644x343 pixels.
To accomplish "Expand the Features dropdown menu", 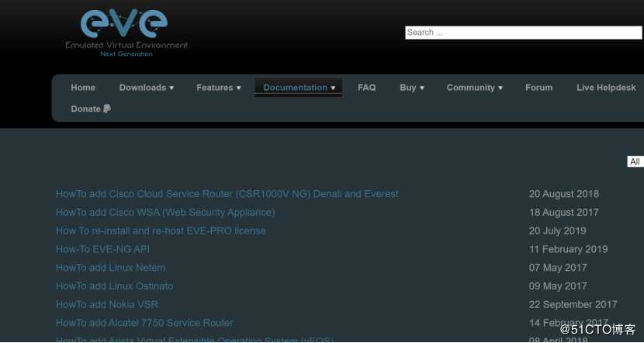I will click(x=219, y=88).
